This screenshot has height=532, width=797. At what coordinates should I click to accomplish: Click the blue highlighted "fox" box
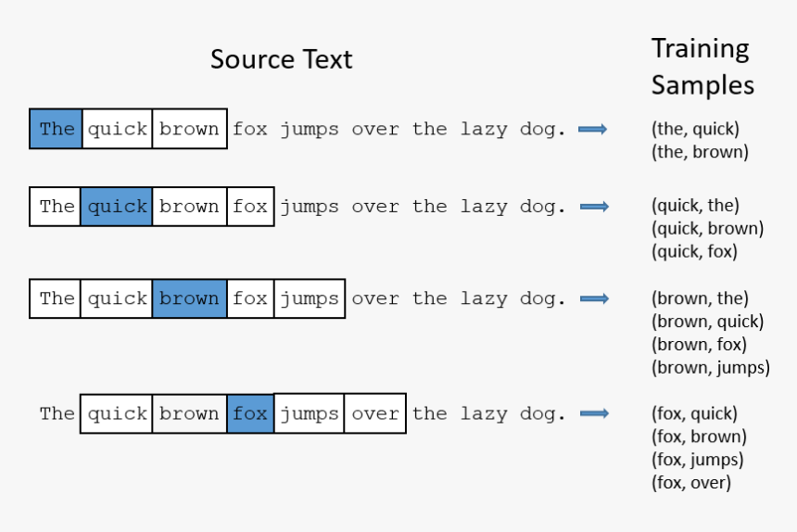click(250, 413)
